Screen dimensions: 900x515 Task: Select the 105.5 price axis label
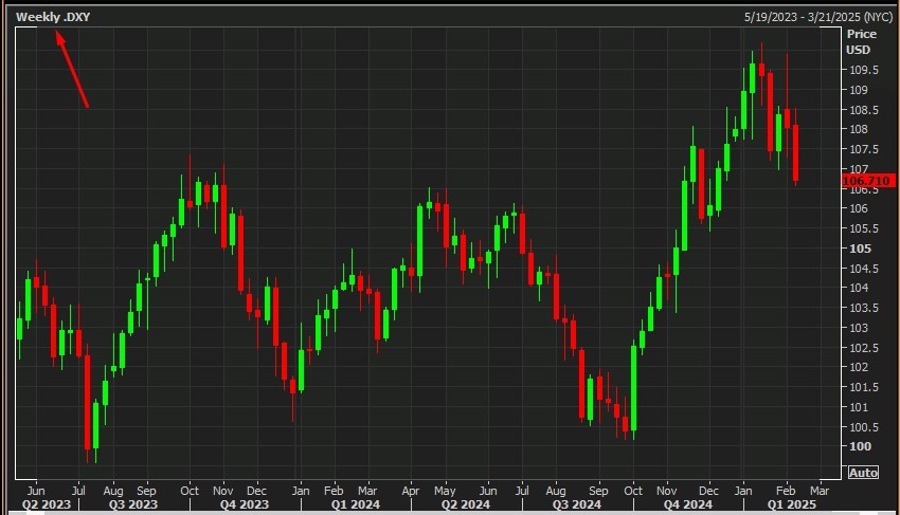point(863,229)
